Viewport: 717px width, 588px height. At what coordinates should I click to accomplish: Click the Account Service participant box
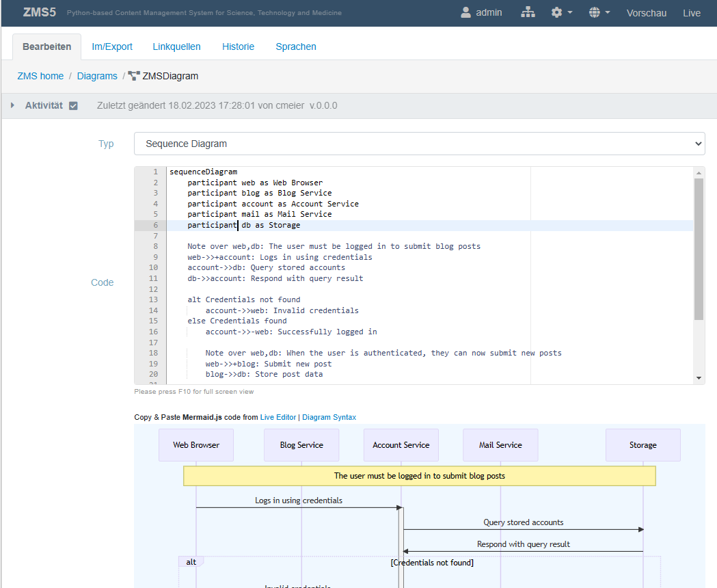401,445
